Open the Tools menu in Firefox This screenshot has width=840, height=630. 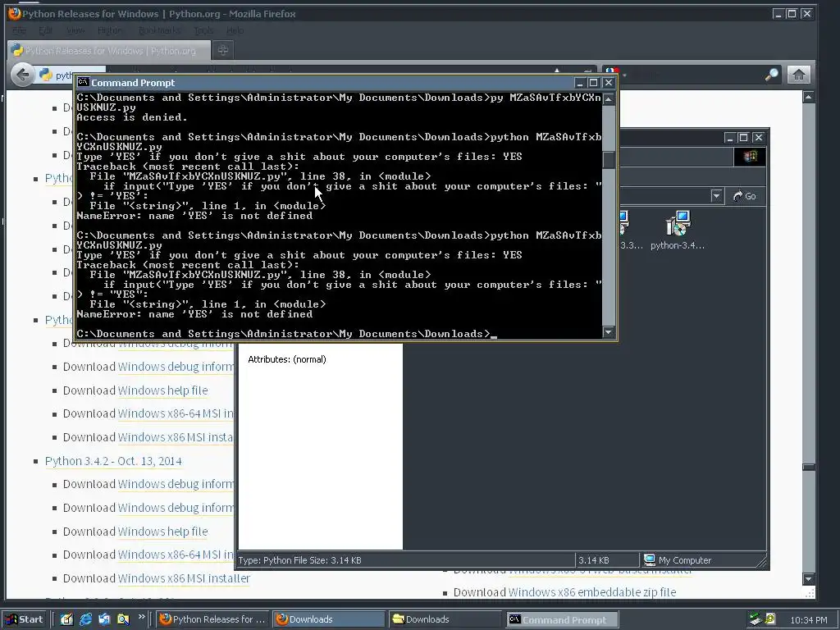203,30
